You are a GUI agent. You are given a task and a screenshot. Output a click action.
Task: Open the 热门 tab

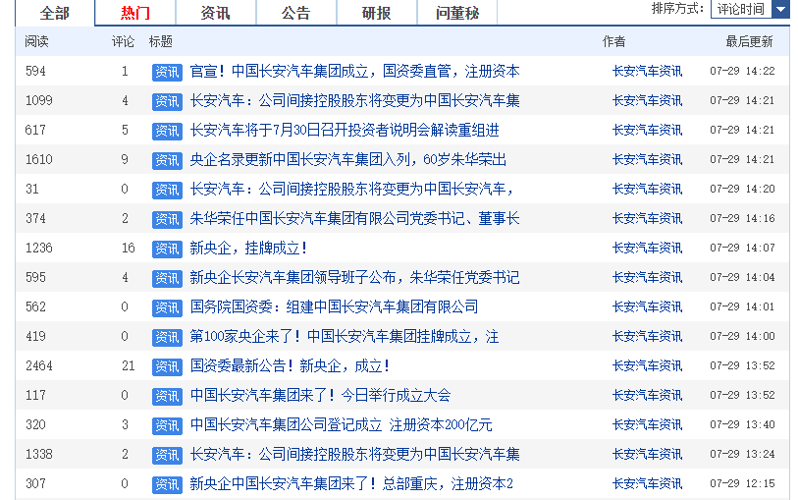[x=135, y=13]
